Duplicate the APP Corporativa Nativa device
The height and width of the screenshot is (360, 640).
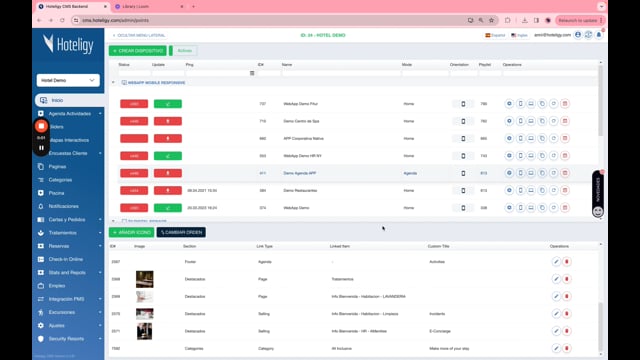pyautogui.click(x=542, y=138)
